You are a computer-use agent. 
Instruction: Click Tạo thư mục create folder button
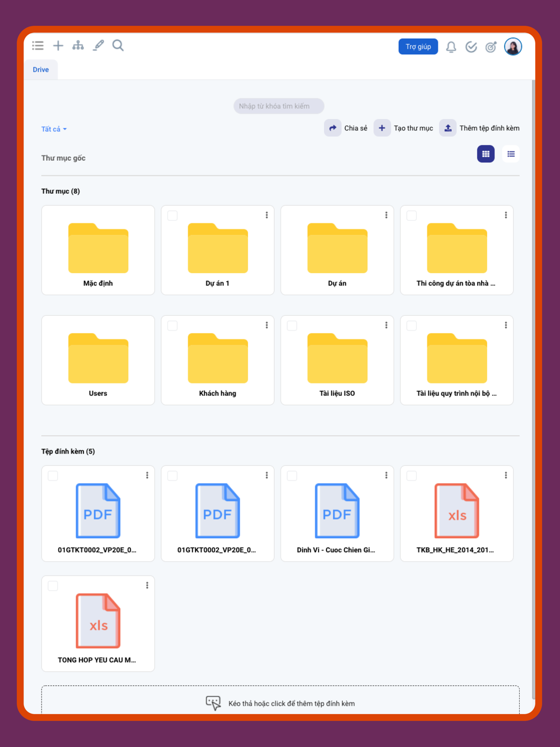404,128
